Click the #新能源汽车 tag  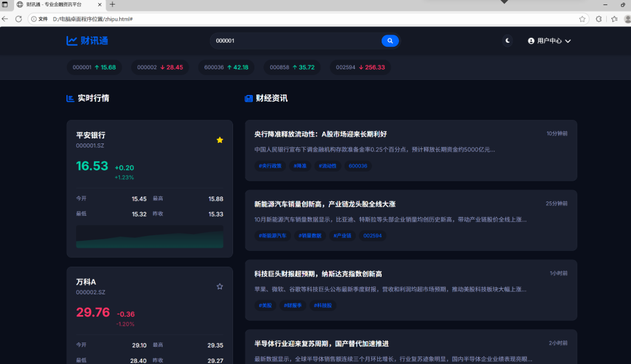(x=272, y=236)
